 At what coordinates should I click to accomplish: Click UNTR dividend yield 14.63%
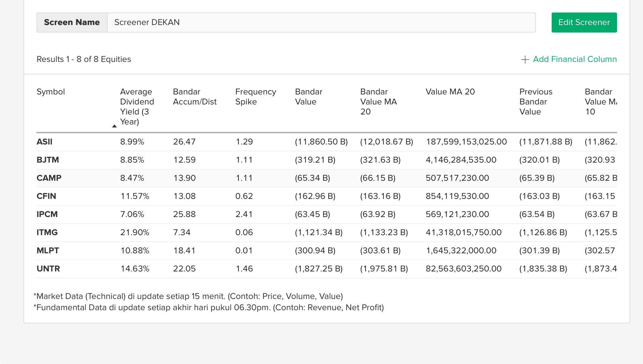coord(135,269)
